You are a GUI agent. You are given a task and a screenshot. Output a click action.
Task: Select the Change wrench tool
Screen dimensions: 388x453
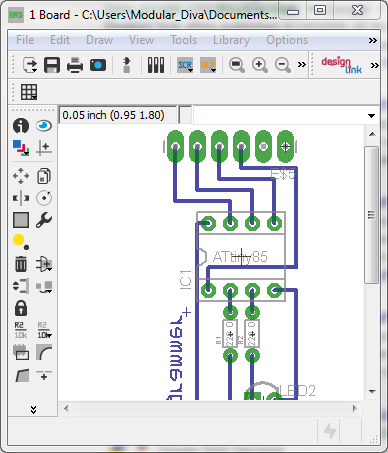[44, 220]
